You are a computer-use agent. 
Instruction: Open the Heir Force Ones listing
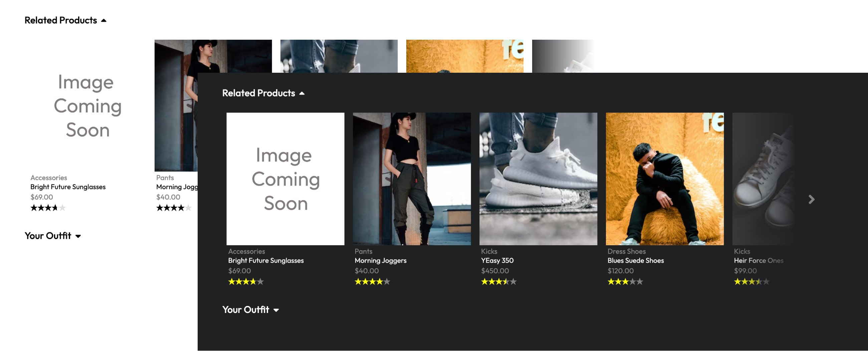(759, 260)
